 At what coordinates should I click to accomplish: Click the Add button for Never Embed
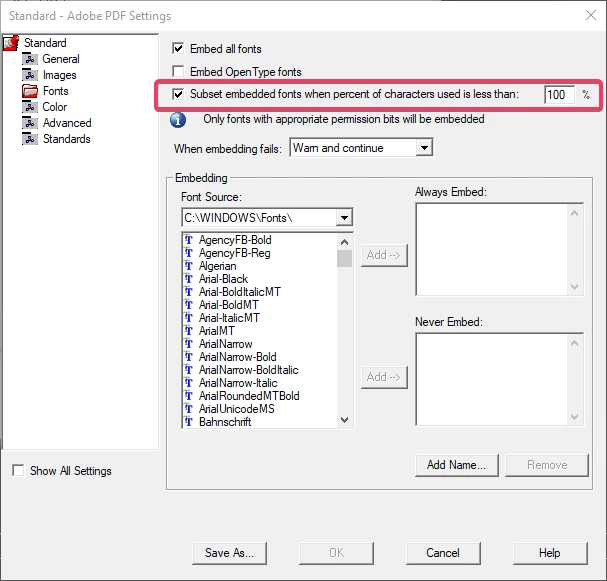(384, 377)
